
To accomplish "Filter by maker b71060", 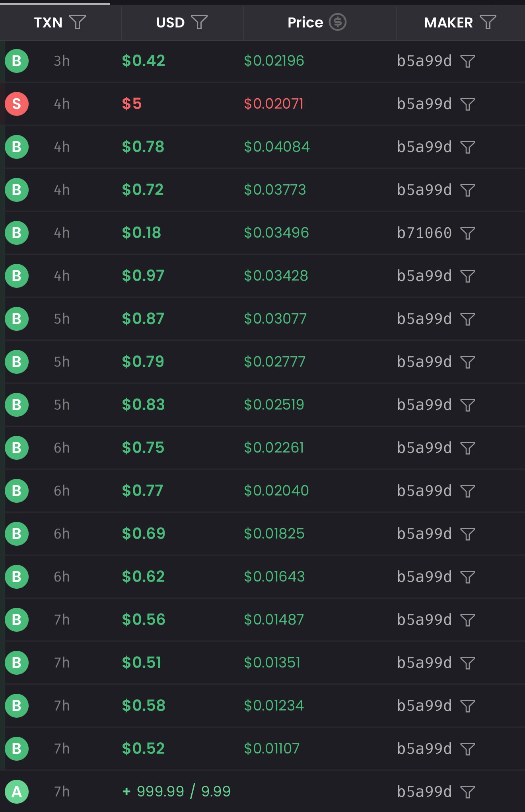I will coord(468,233).
